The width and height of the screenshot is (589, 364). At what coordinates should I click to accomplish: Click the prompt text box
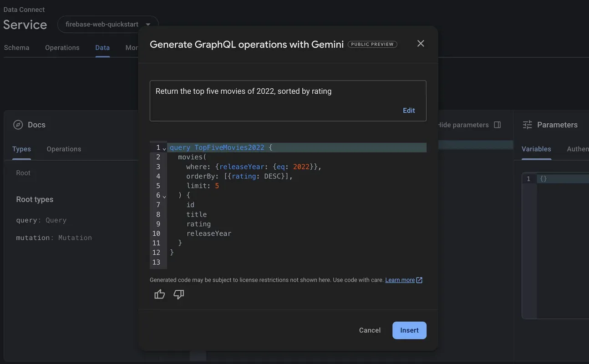tap(288, 101)
